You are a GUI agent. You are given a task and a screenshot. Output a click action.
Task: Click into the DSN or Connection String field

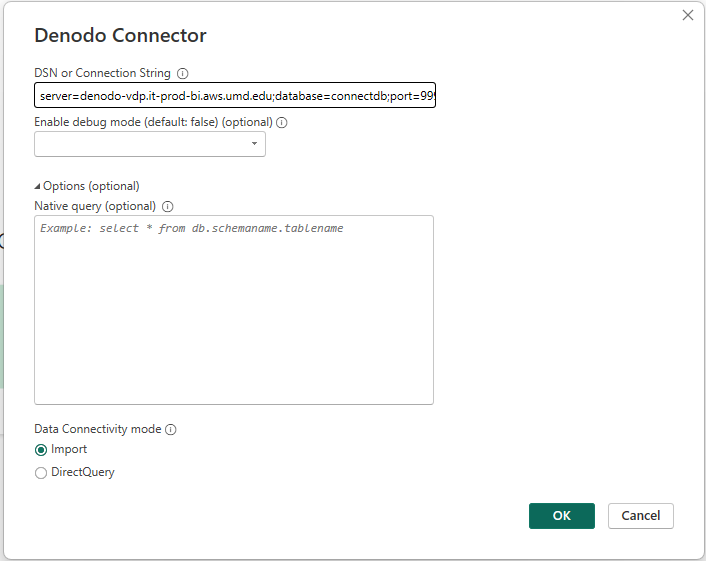coord(235,95)
